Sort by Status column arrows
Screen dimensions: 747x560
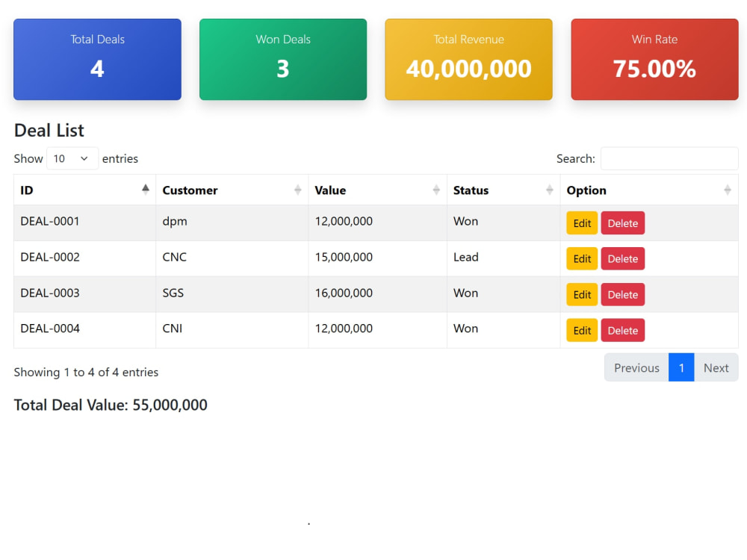click(x=549, y=190)
